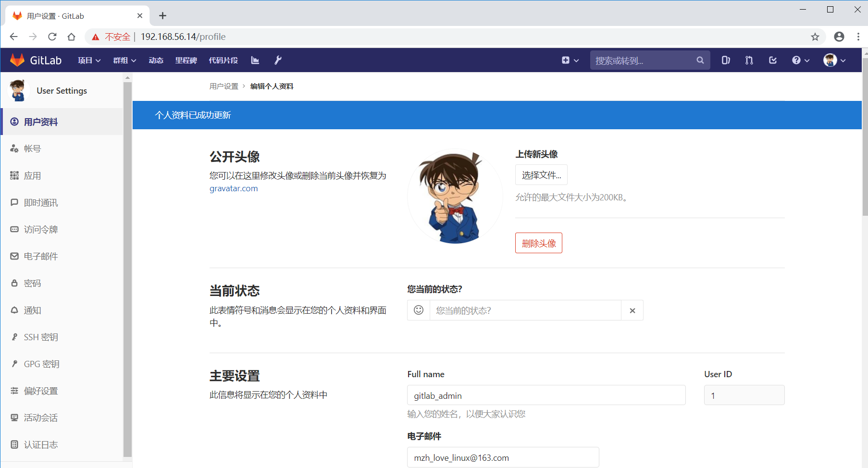Open 电子邮件 envelope icon in the sidebar
This screenshot has height=468, width=868.
(x=14, y=256)
